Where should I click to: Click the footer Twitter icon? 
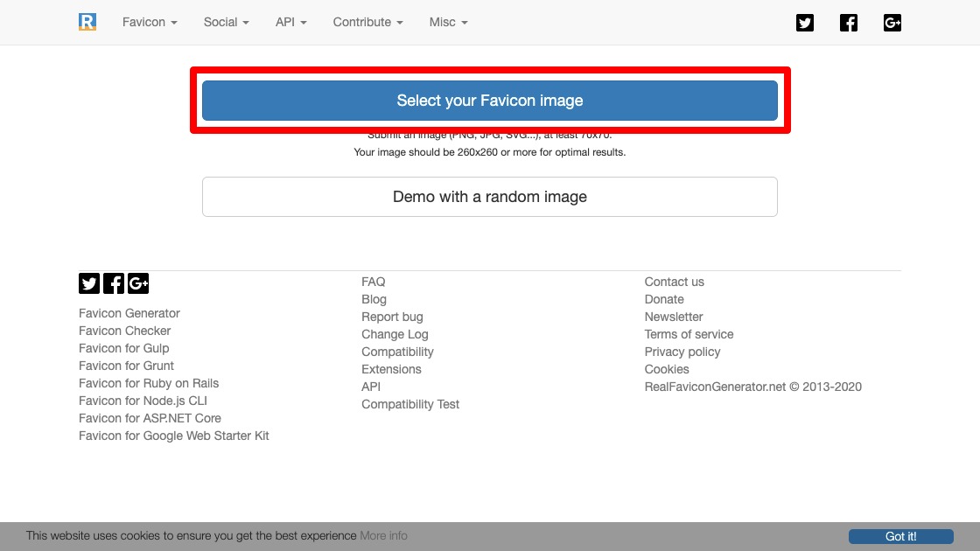[89, 282]
